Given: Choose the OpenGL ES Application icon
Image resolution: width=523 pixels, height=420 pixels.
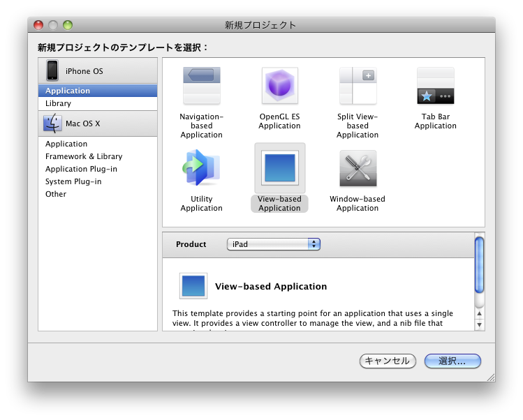Looking at the screenshot, I should click(279, 86).
